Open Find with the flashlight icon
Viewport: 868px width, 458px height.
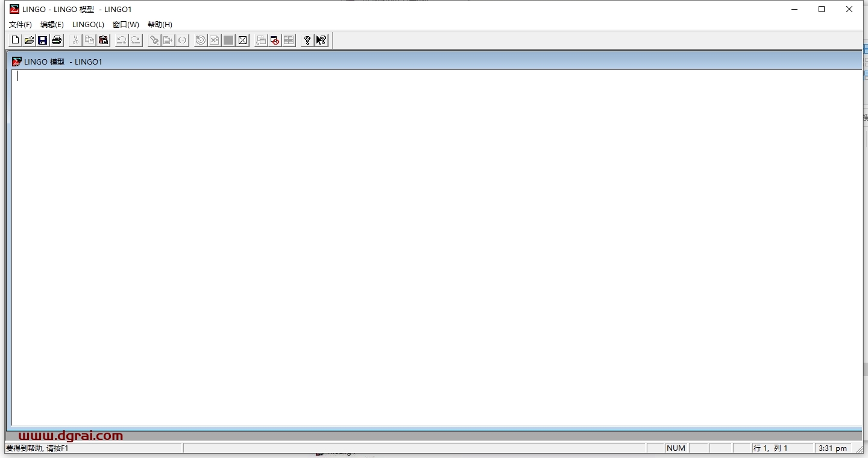[154, 40]
